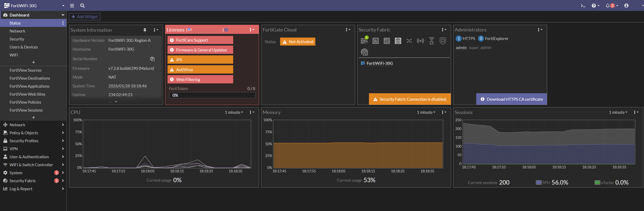Copy the serial number using copy icon
This screenshot has width=644, height=211.
pos(152,59)
